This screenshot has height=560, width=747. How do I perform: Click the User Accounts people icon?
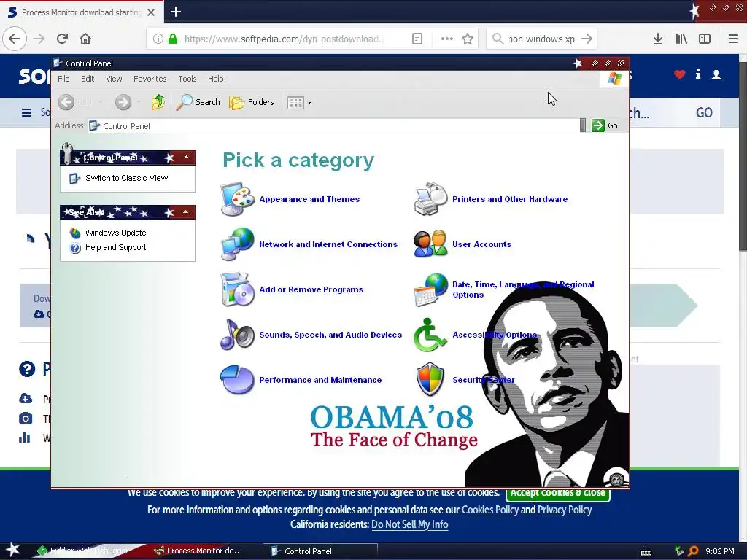[430, 244]
